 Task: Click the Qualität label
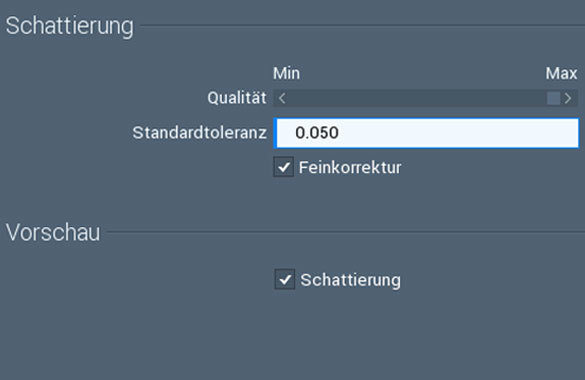[237, 98]
